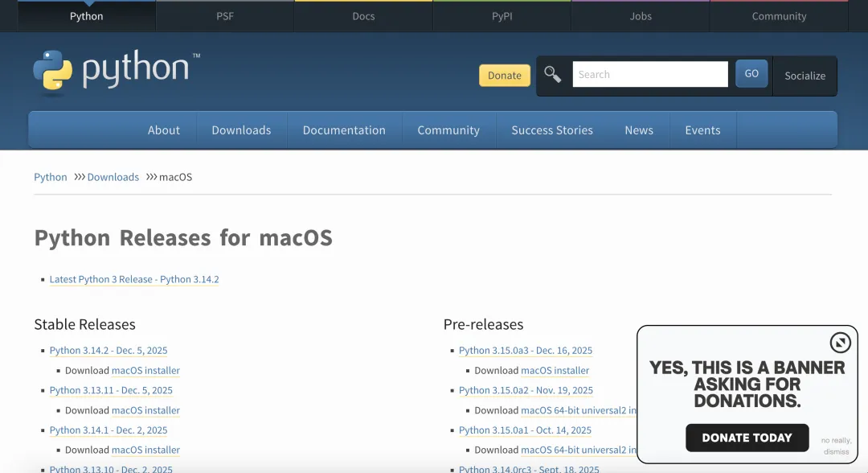Click the Python Releases for macOS heading

coord(183,238)
